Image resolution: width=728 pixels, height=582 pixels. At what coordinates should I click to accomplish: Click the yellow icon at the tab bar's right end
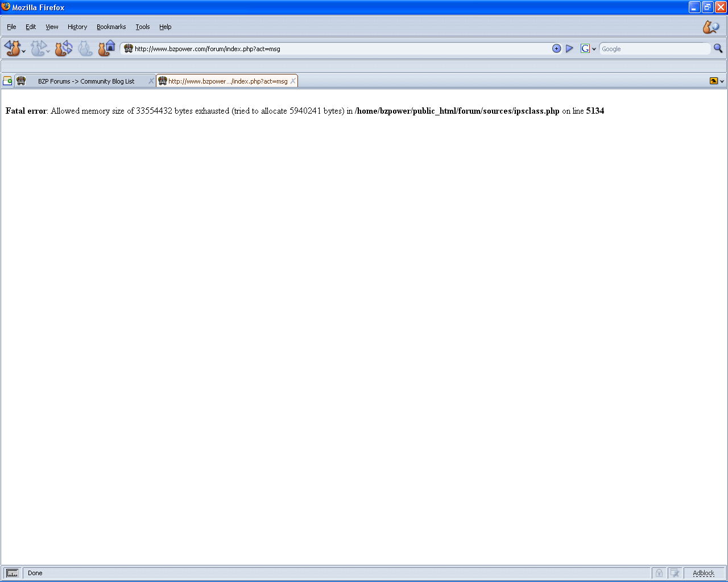714,81
